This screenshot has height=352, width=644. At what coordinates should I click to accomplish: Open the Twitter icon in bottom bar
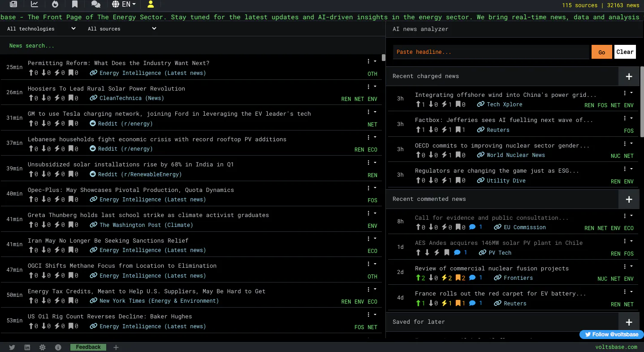pyautogui.click(x=12, y=348)
